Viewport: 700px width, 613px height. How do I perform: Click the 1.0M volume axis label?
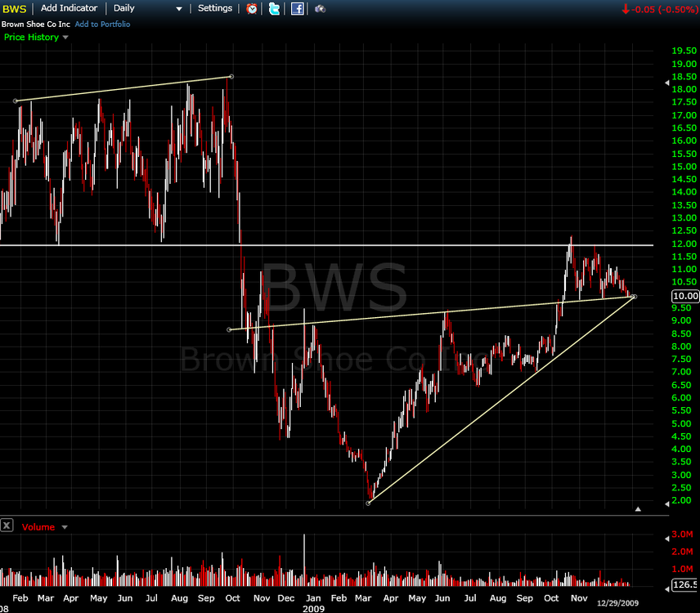click(x=682, y=570)
